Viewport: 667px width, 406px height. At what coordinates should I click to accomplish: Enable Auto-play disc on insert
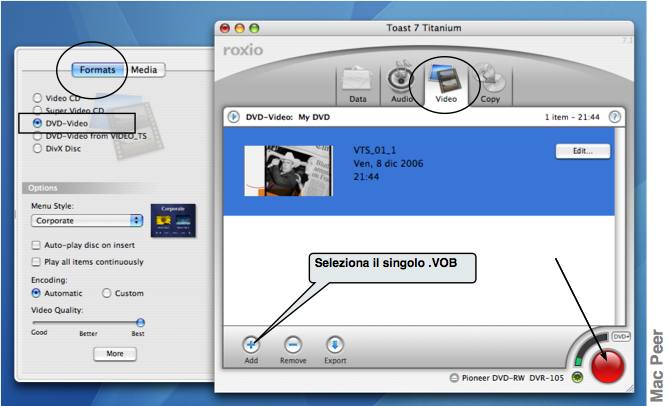click(x=36, y=245)
